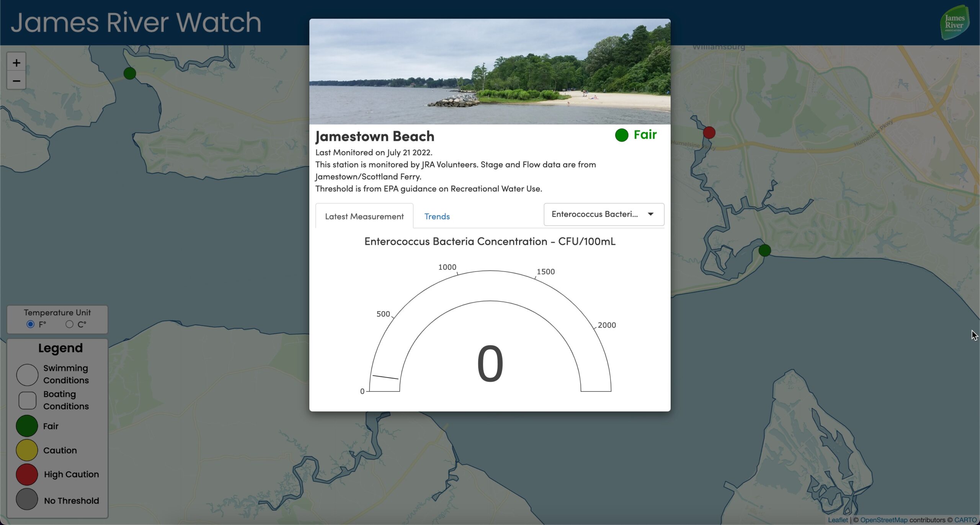Click the Boating Conditions square legend icon

point(27,400)
